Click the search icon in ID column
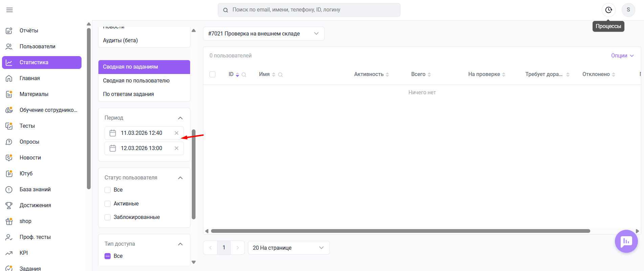644x271 pixels. [244, 75]
